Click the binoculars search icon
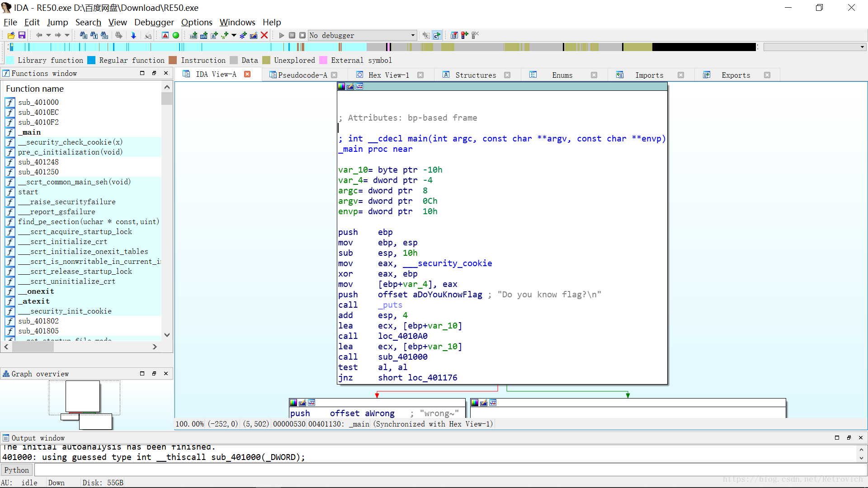This screenshot has height=488, width=868. [x=84, y=35]
